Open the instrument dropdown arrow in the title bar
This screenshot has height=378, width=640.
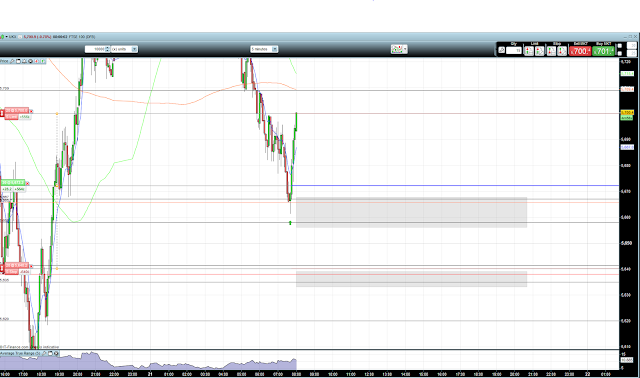coord(7,37)
